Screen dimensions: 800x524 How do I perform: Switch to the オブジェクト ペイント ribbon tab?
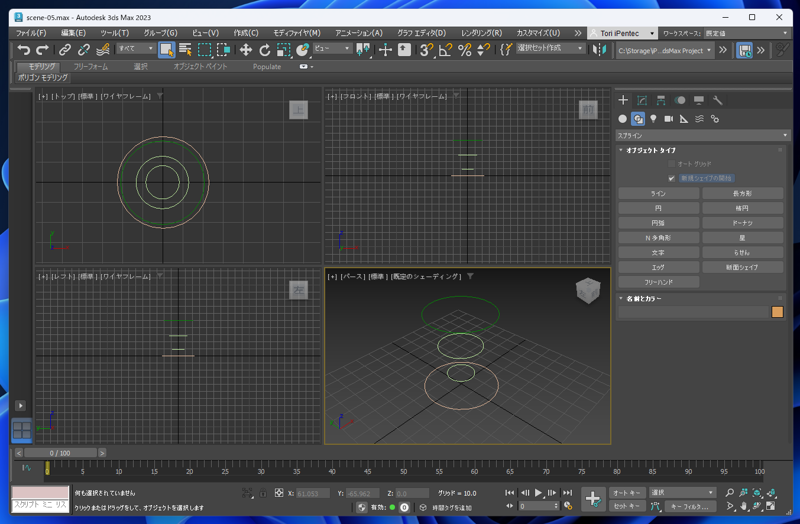click(x=200, y=67)
